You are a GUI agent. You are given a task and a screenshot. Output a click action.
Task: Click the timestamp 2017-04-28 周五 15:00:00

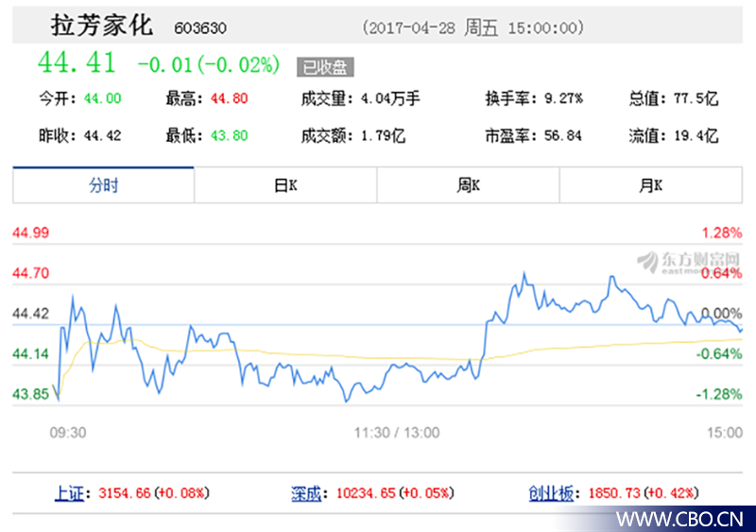[473, 27]
